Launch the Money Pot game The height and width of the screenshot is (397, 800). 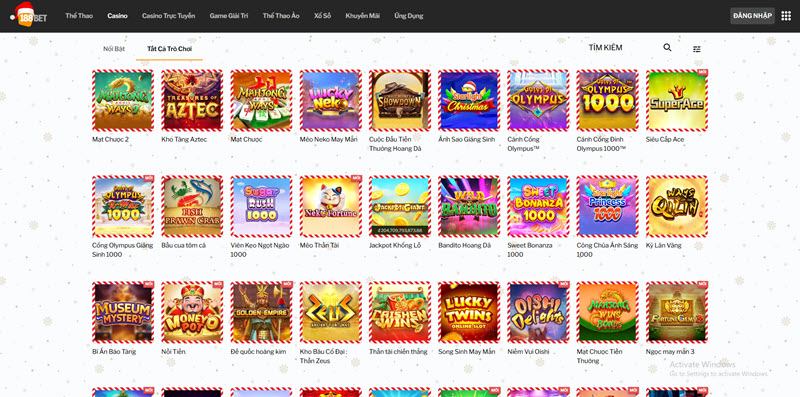pos(192,312)
